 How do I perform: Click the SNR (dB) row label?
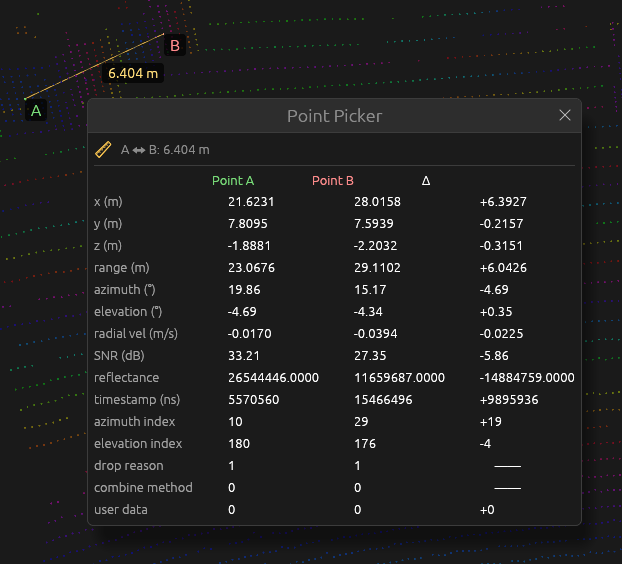[119, 356]
